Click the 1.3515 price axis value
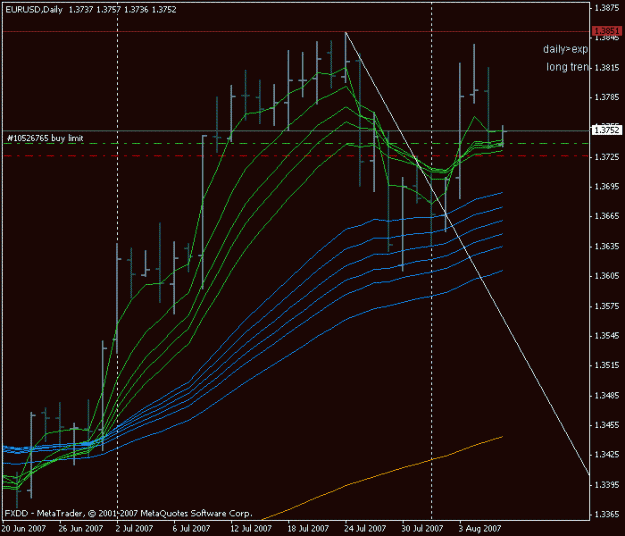The image size is (625, 536). pos(607,365)
